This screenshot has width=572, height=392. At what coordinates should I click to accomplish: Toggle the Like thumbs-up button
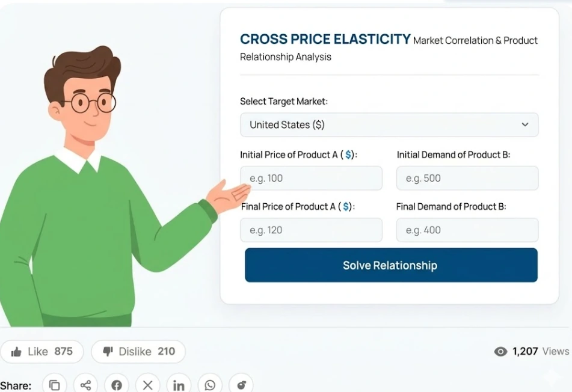point(42,352)
